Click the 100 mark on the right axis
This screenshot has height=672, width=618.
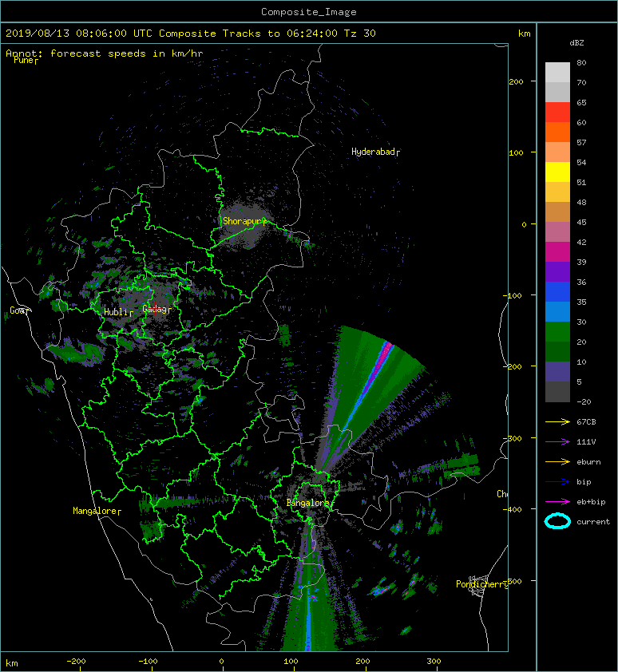[516, 152]
